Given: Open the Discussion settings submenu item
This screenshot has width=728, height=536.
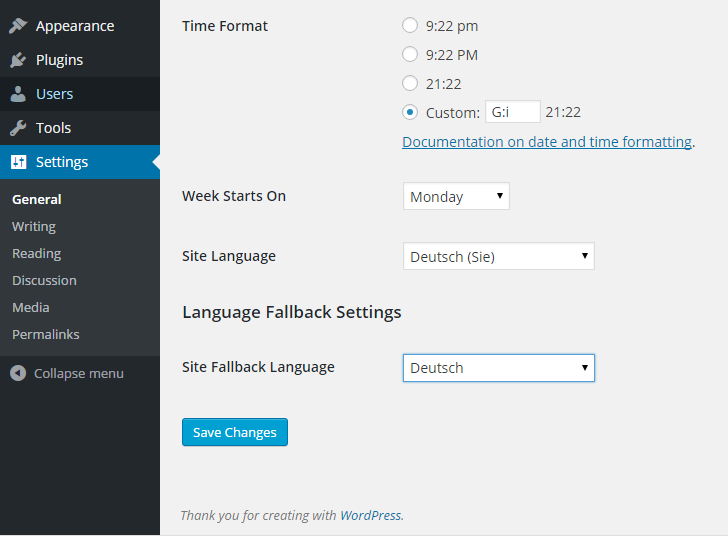Looking at the screenshot, I should (44, 281).
